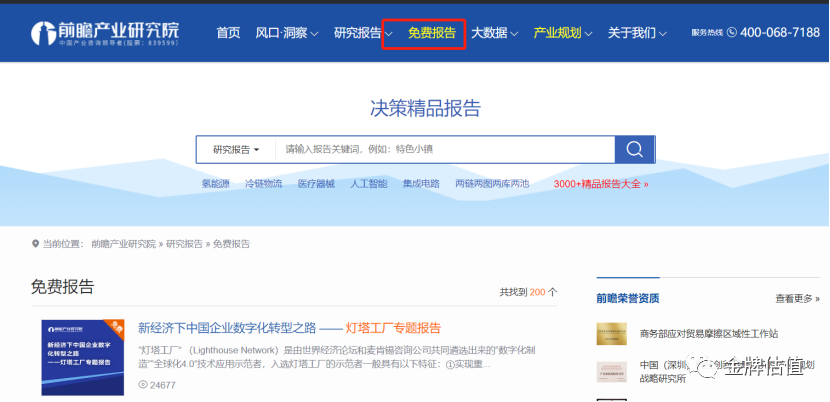Click the eye views icon beside 24677
This screenshot has height=402, width=830.
[x=142, y=385]
